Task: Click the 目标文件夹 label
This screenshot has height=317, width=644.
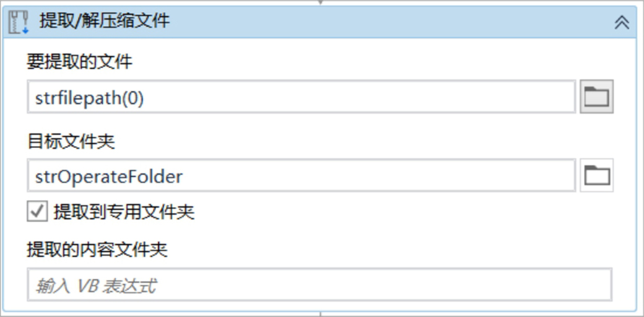Action: point(71,141)
